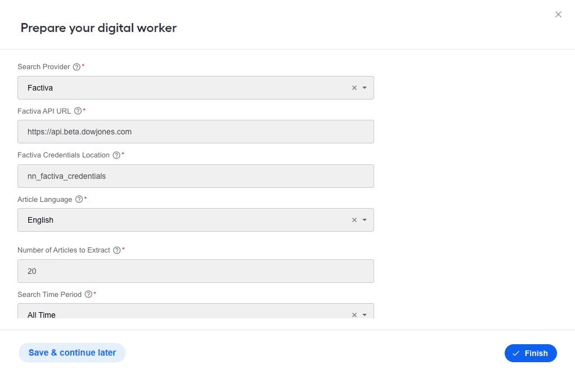View Factiva Credentials Location help icon
This screenshot has width=575, height=392.
click(116, 155)
